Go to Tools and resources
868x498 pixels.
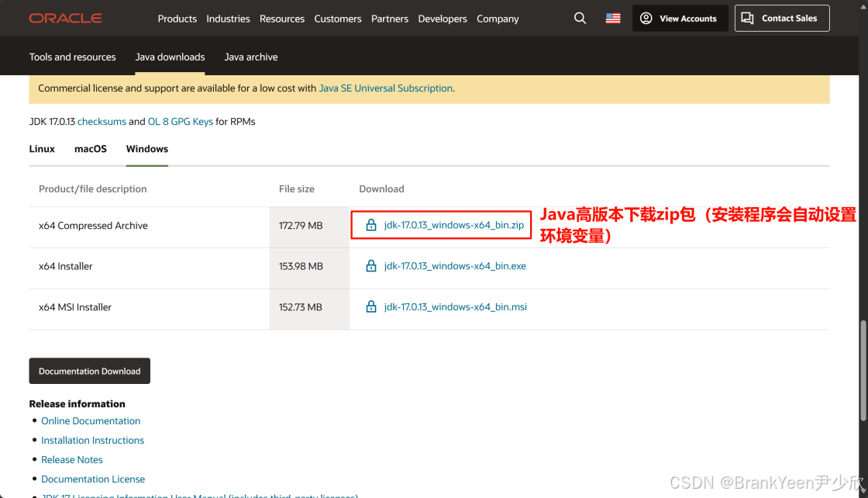73,57
